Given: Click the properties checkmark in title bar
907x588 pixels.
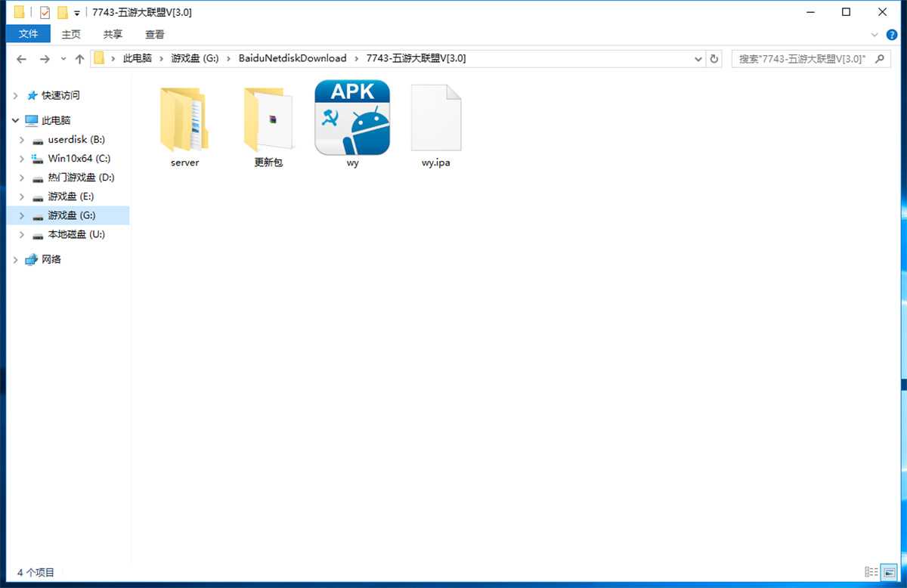Looking at the screenshot, I should pos(45,12).
